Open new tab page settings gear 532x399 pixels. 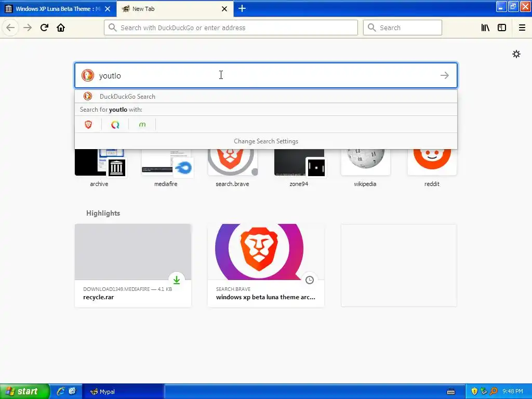click(516, 54)
